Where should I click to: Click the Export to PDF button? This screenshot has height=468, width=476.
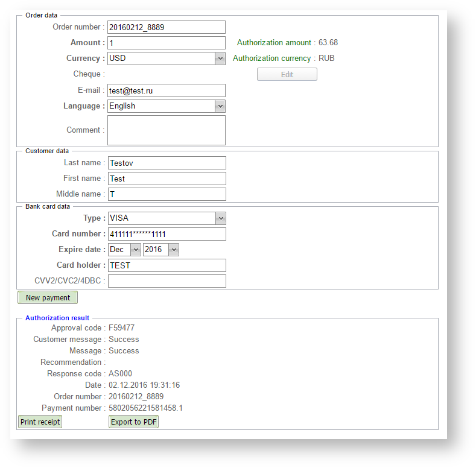133,422
